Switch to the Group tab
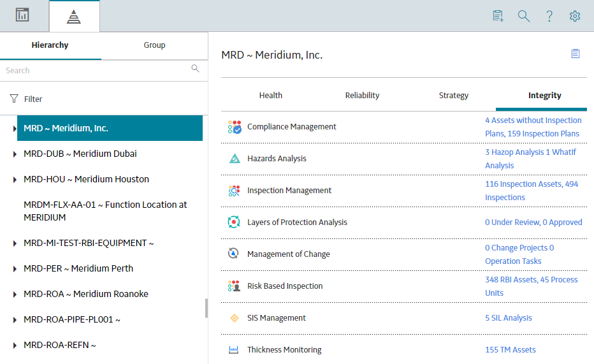Viewport: 594px width, 364px height. coord(154,45)
